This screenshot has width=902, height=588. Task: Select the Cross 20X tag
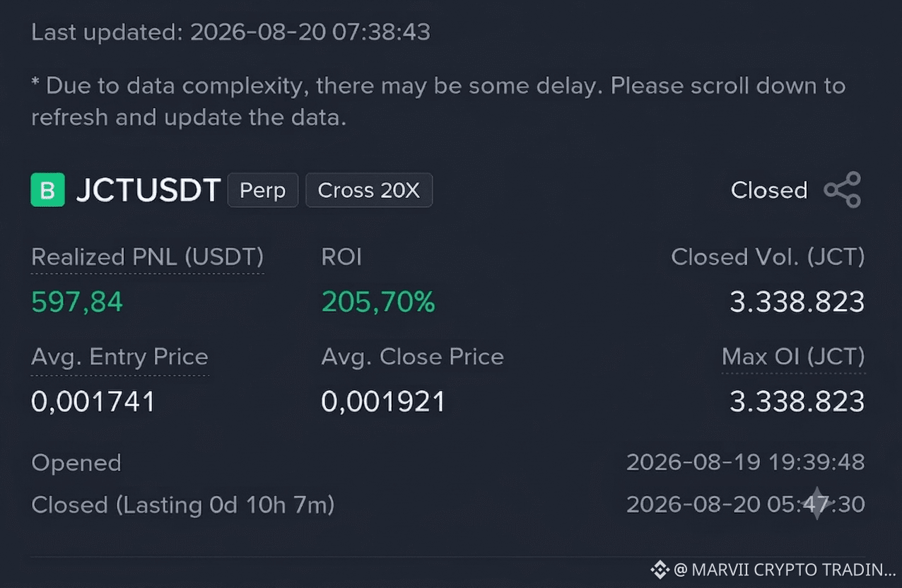click(x=369, y=190)
